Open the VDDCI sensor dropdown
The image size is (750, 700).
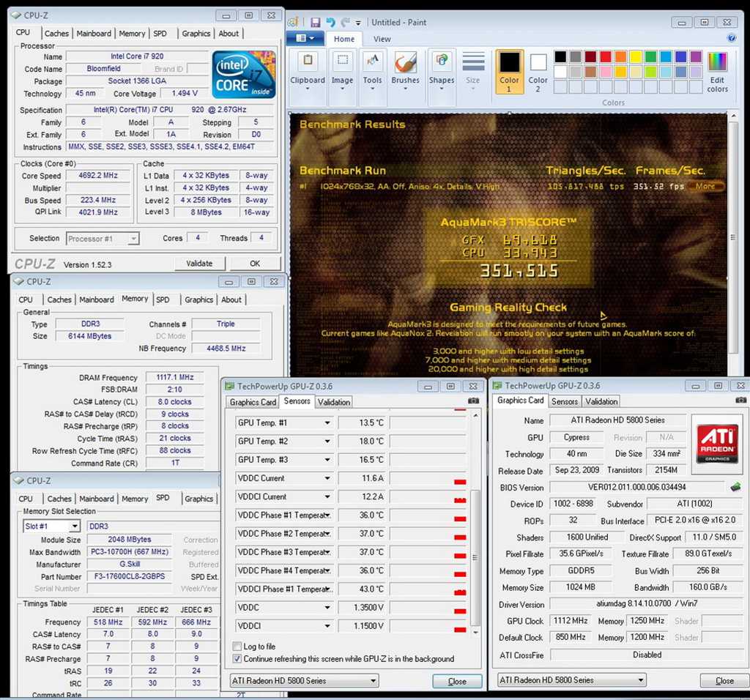pos(327,626)
